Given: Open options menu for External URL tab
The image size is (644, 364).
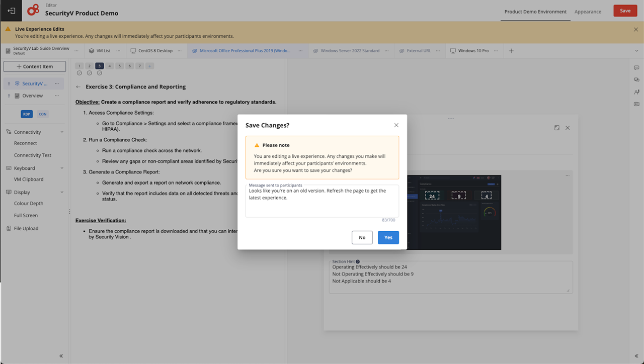Looking at the screenshot, I should (438, 51).
